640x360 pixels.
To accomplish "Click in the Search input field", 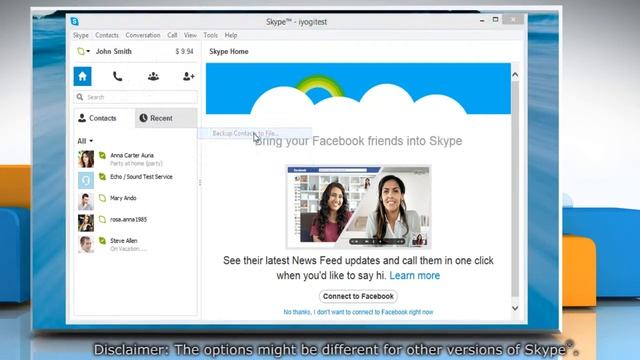I will pos(136,97).
